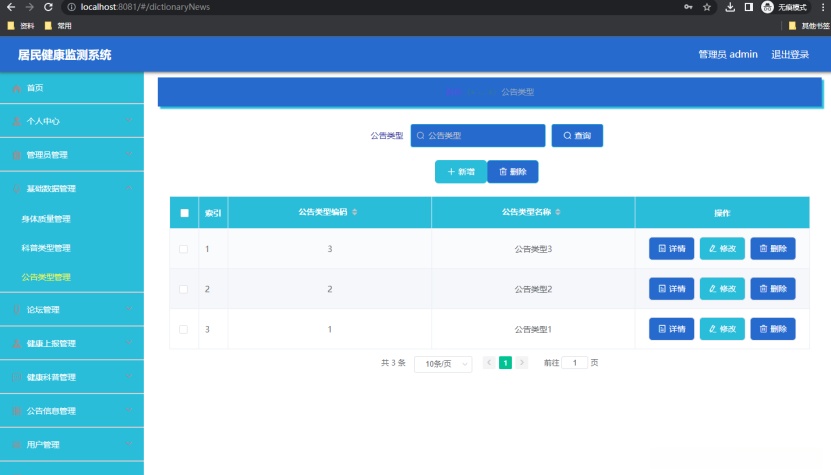The width and height of the screenshot is (831, 475).
Task: Expand 个人中心 menu chevron
Action: click(129, 121)
